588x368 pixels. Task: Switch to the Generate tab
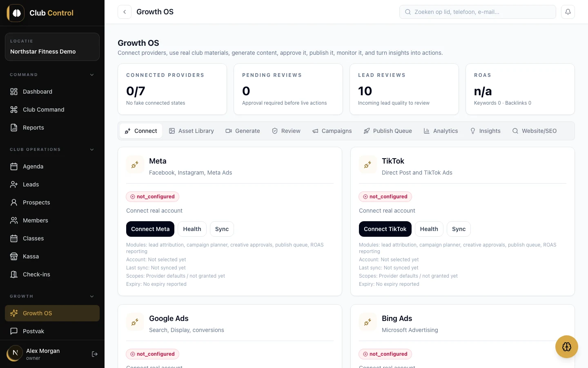(x=243, y=131)
